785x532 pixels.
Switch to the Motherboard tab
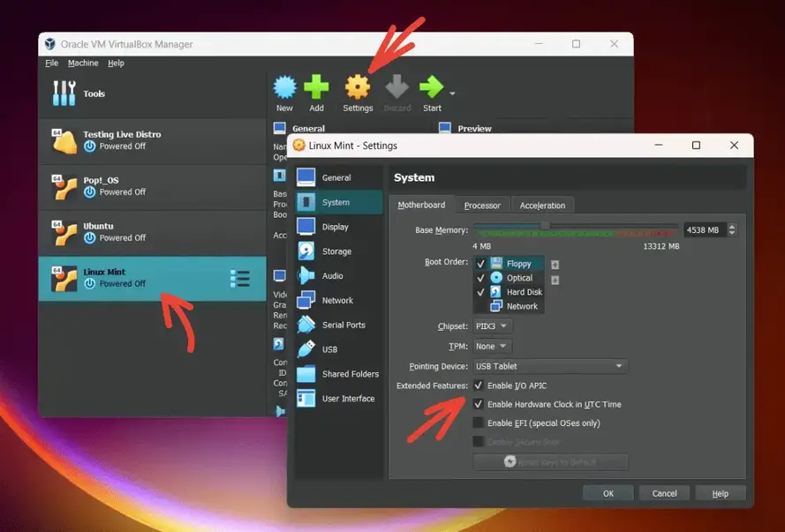421,205
